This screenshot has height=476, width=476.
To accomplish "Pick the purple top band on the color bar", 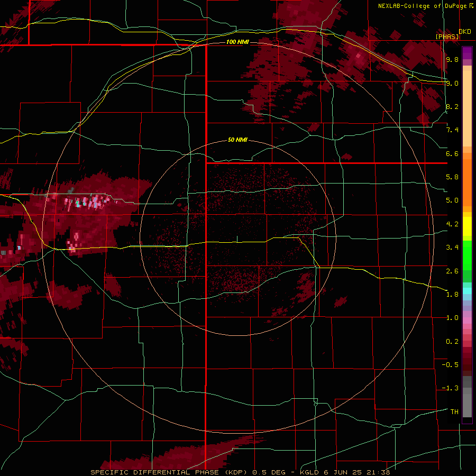I will click(x=467, y=53).
